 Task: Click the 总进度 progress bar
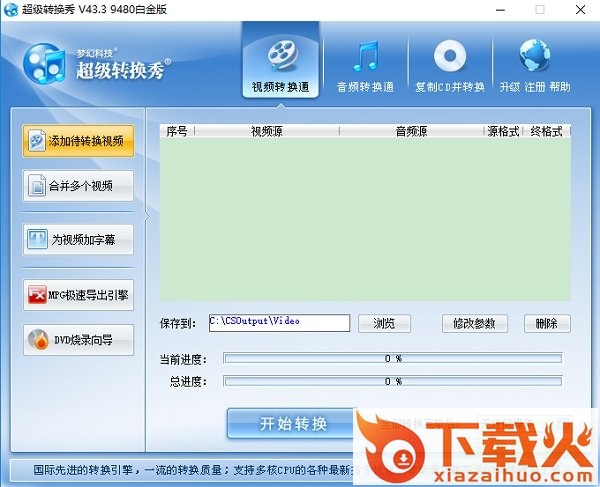(393, 381)
